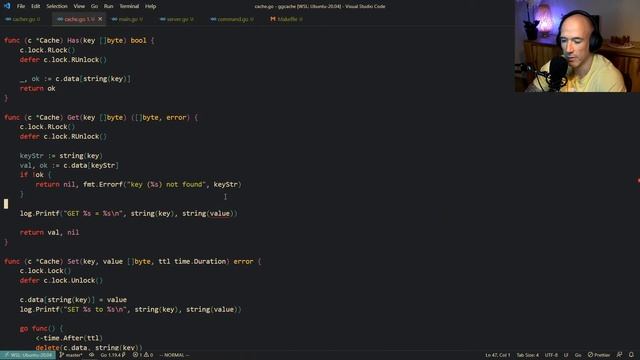Click the Go file icon on cacher.go tab
Viewport: 640px width, 360px height.
(8, 19)
